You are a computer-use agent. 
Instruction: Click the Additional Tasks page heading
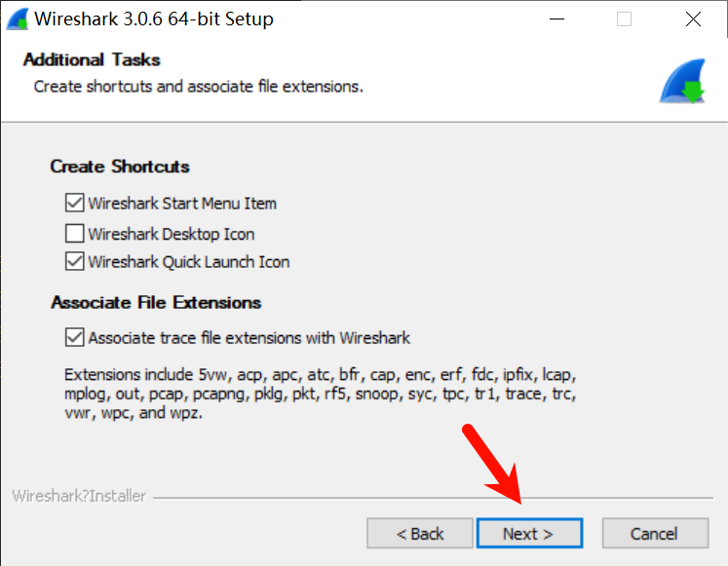click(x=92, y=59)
